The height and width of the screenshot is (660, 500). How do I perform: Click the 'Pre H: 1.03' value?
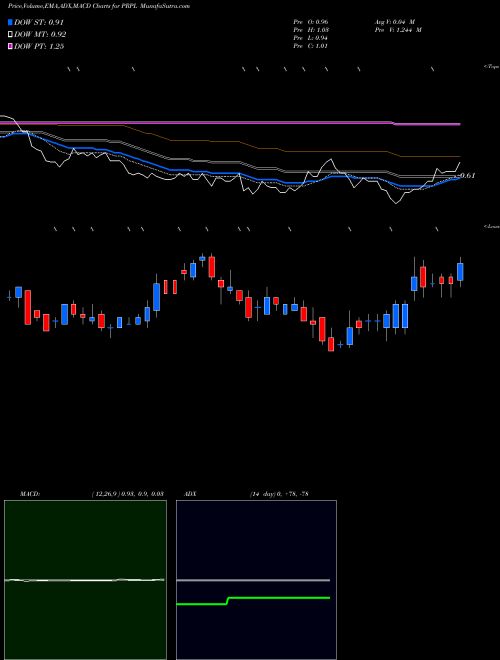[311, 30]
